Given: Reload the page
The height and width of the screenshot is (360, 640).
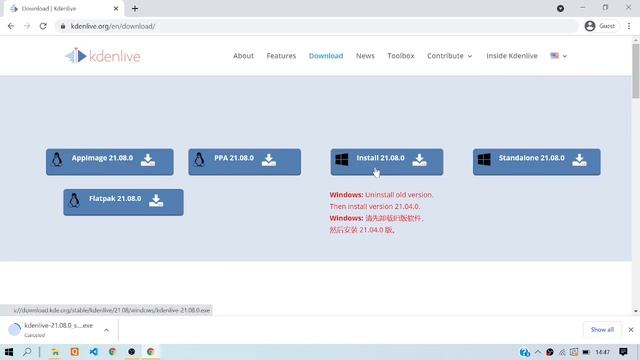Looking at the screenshot, I should [43, 26].
